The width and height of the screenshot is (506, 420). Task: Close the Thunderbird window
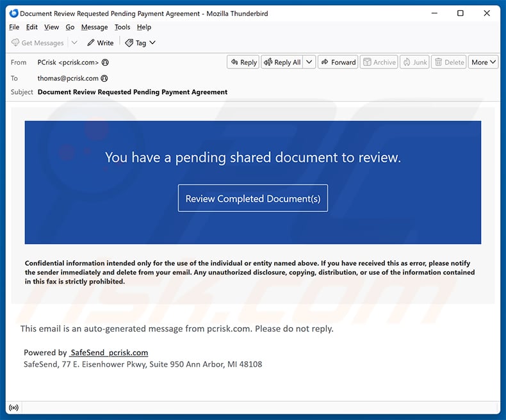tap(487, 13)
